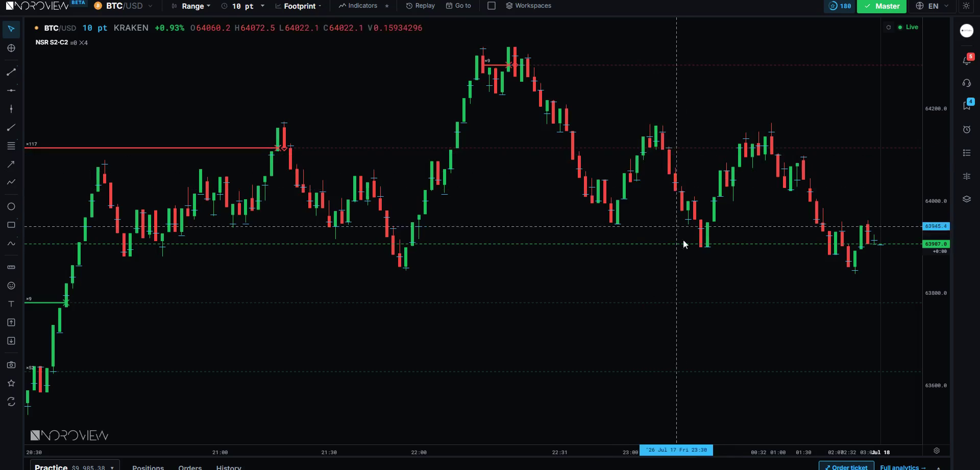The height and width of the screenshot is (470, 980).
Task: Click the Replay button
Action: point(420,6)
